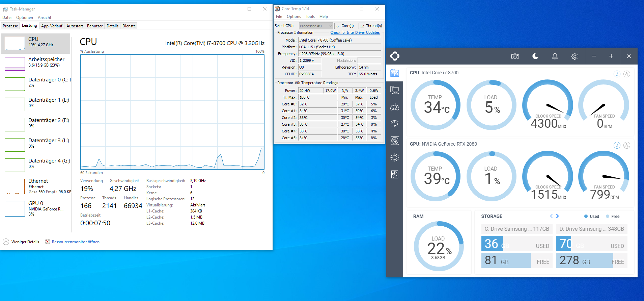Collapse details with Weniger Details arrow button
This screenshot has width=644, height=301.
point(6,242)
